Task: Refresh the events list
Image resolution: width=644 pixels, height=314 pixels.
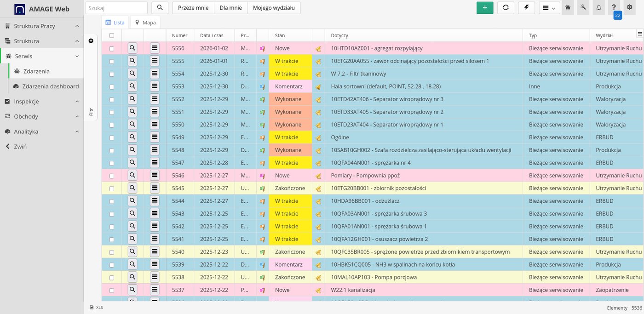Action: click(506, 8)
